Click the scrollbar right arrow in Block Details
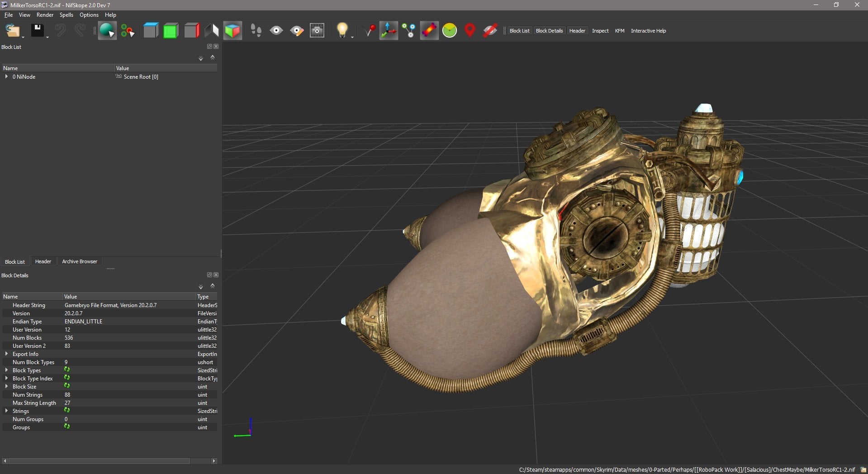The width and height of the screenshot is (868, 474). click(x=214, y=461)
